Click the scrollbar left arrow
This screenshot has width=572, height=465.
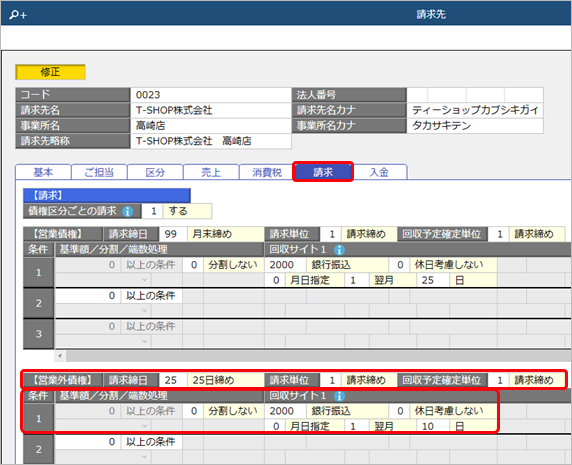60,356
